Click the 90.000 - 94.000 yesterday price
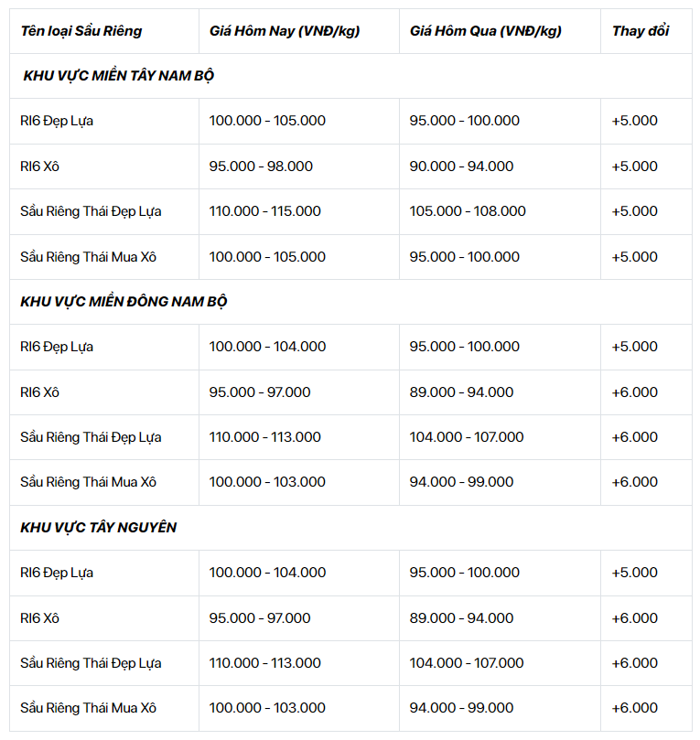 coord(461,166)
